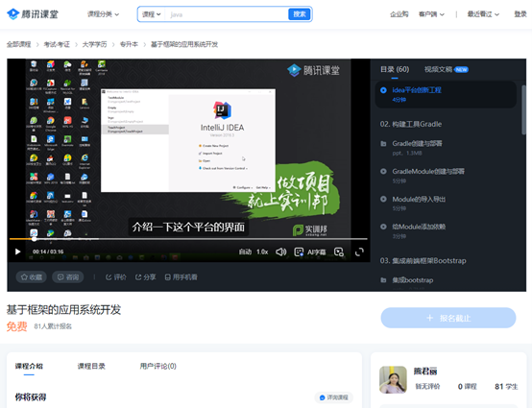Switch to 目录 (60) tab
This screenshot has width=532, height=408.
[395, 69]
